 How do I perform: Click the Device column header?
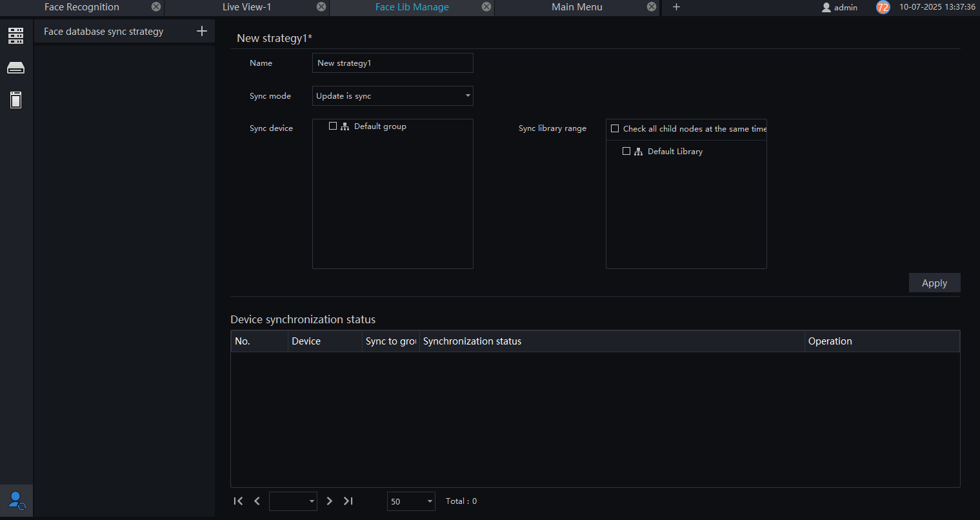coord(325,341)
